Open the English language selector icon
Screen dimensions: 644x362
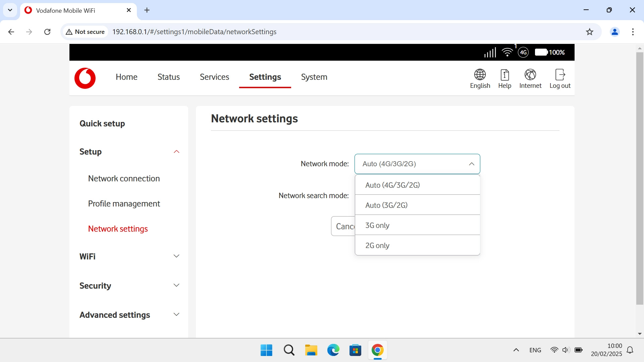[480, 75]
